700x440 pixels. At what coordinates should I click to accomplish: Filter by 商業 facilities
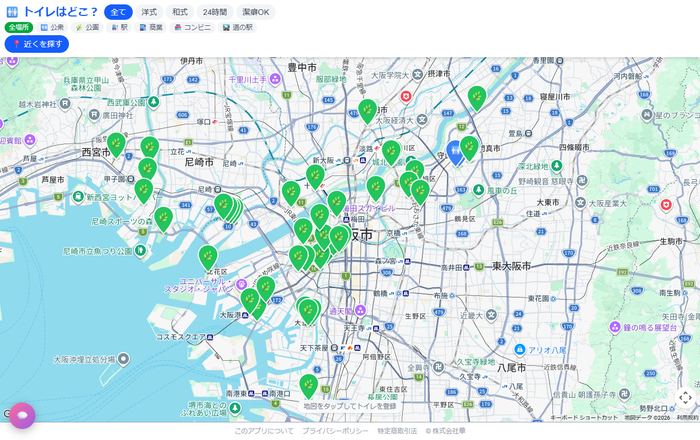point(151,27)
